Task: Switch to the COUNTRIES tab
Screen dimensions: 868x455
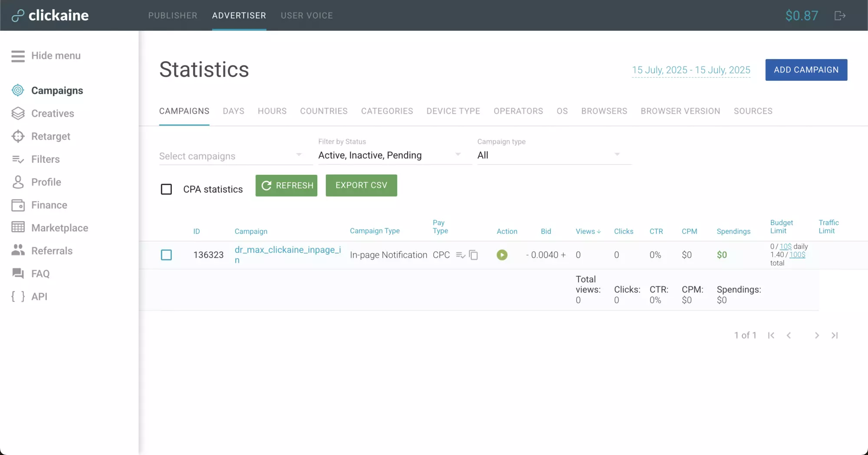Action: pos(324,111)
